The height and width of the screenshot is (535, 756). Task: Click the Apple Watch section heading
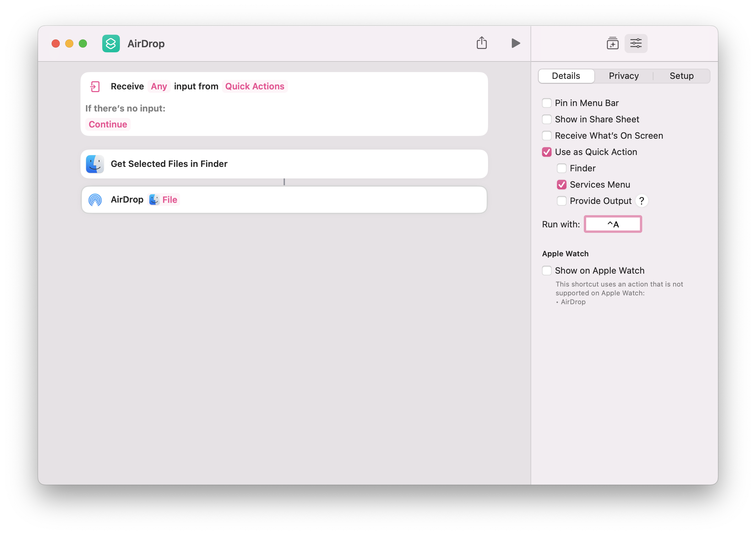[x=565, y=254]
